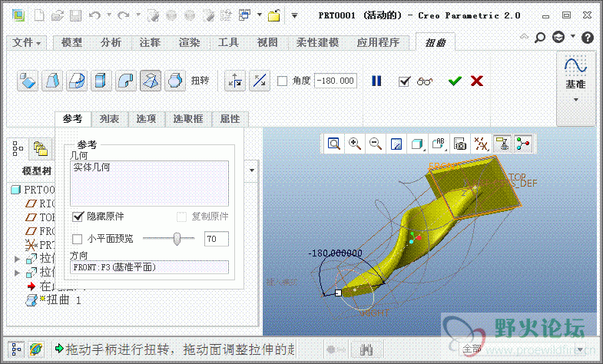Select the Bend warp tool icon
The image size is (603, 364).
(126, 81)
